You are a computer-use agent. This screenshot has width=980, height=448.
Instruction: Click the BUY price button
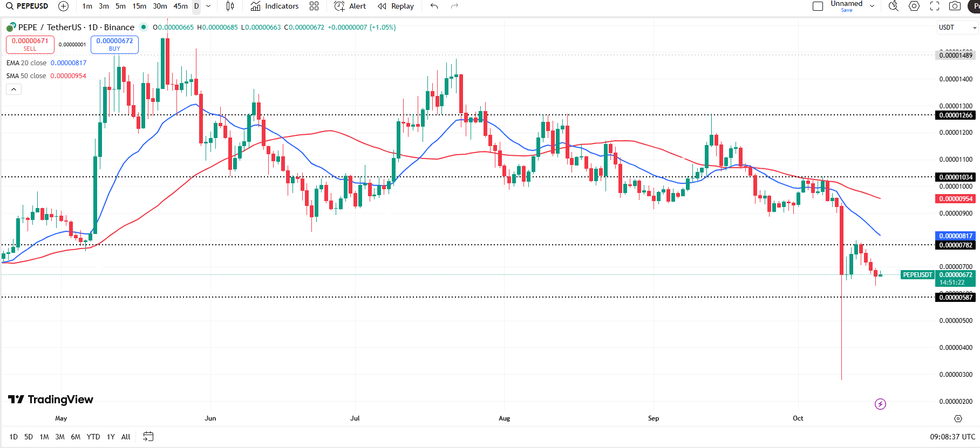pyautogui.click(x=114, y=44)
